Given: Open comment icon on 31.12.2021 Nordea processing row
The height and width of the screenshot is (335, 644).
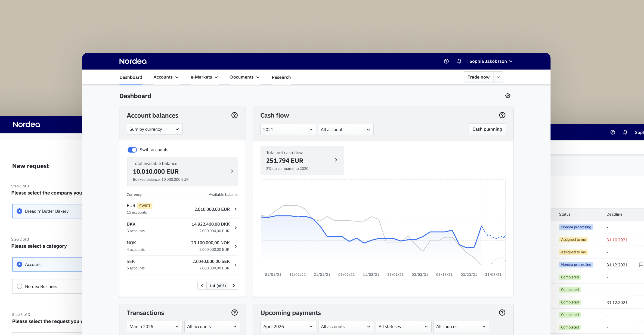Looking at the screenshot, I should point(641,265).
